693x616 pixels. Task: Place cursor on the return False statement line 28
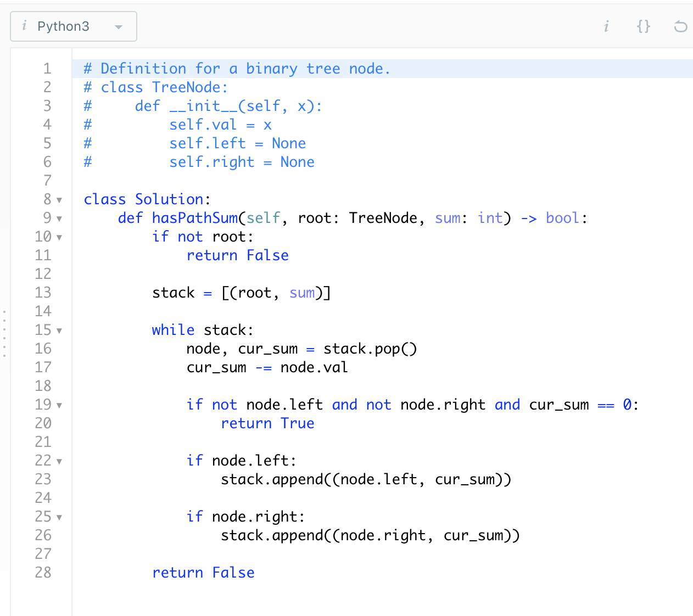(203, 572)
